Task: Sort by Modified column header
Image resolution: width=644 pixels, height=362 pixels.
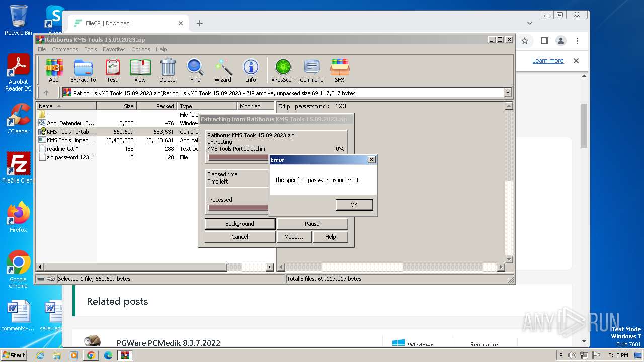Action: [x=255, y=106]
